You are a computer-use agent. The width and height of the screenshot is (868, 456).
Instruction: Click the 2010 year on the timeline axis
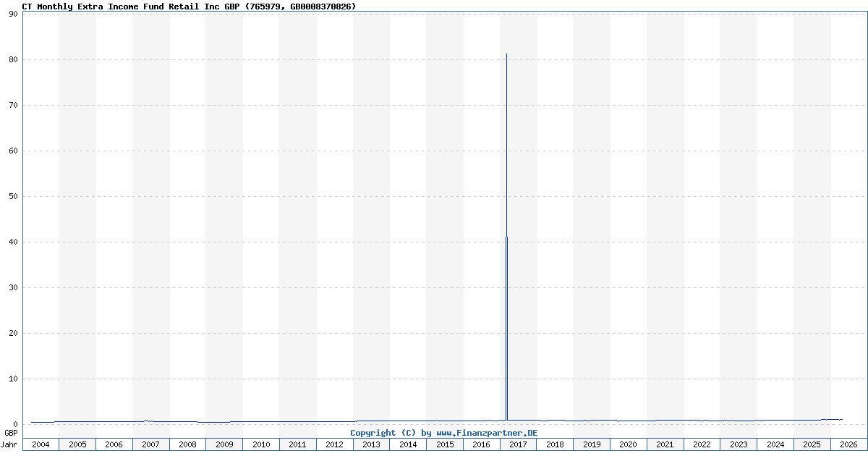(261, 444)
